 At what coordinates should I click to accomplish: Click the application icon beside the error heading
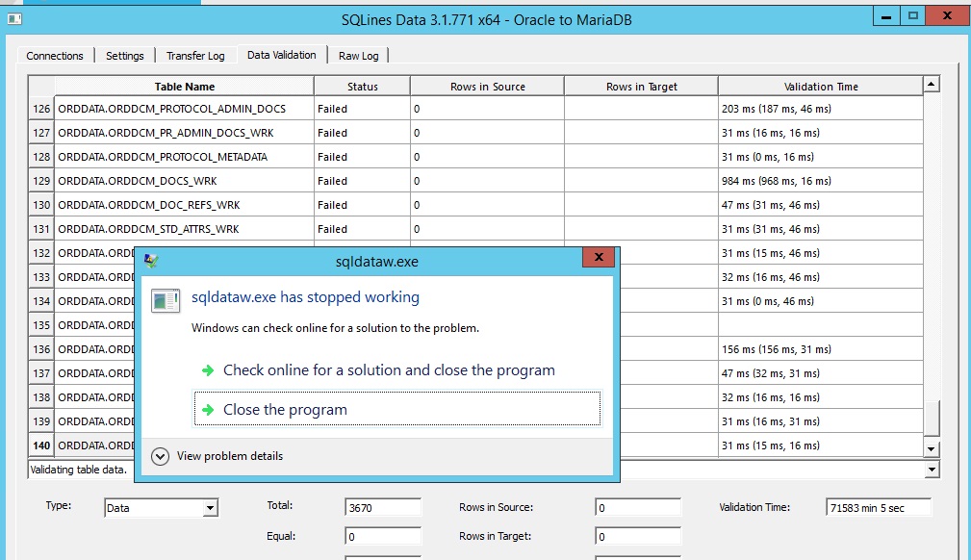pyautogui.click(x=166, y=300)
